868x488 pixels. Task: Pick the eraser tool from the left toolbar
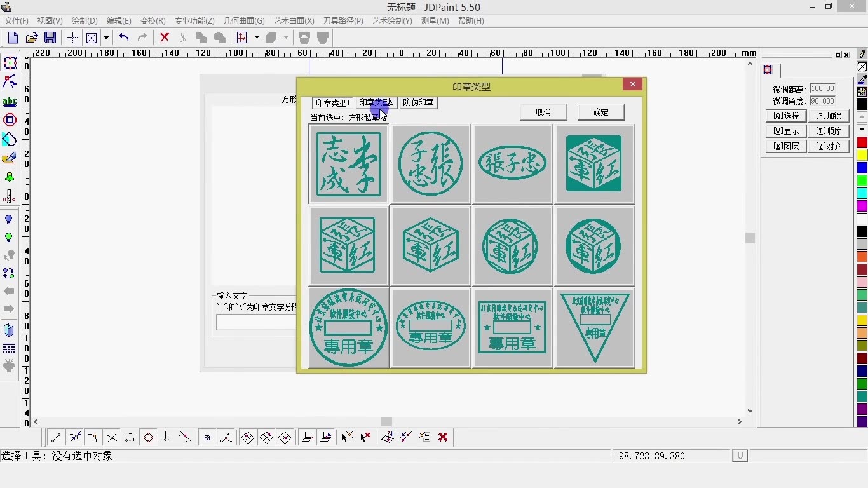[x=10, y=158]
